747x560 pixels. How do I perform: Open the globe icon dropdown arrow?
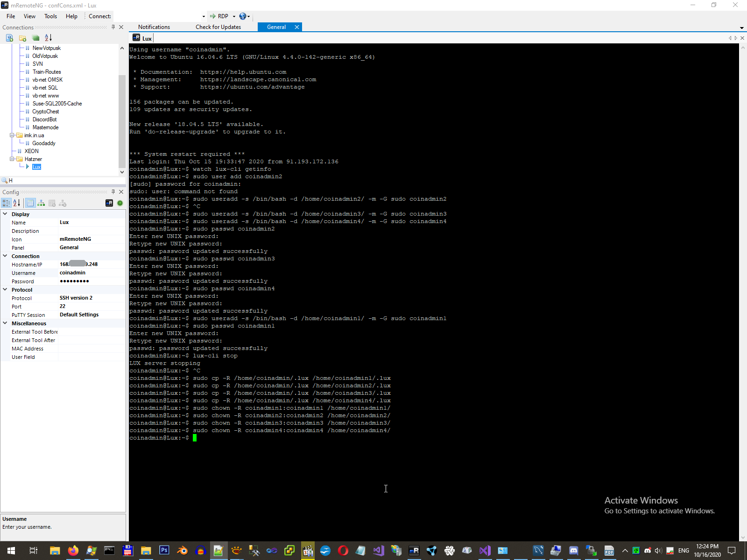(x=249, y=16)
